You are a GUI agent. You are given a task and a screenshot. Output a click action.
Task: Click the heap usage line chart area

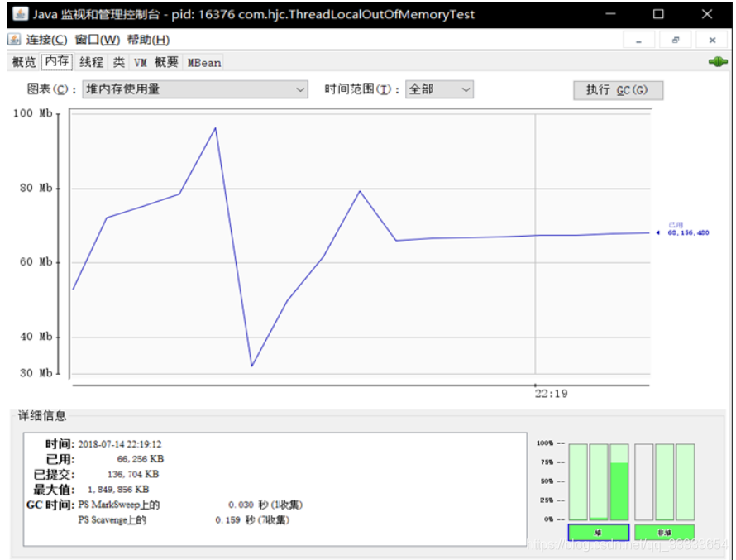(x=360, y=243)
